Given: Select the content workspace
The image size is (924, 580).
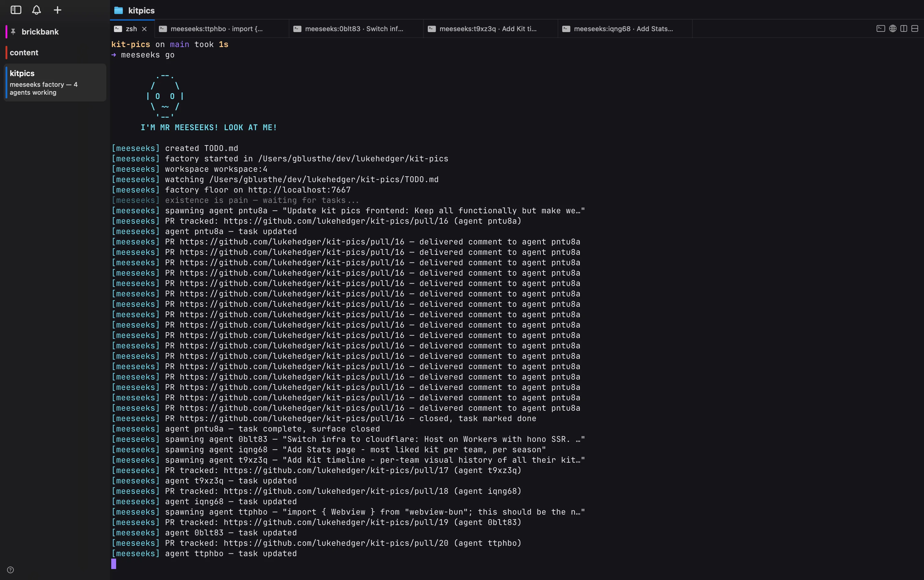Looking at the screenshot, I should click(x=55, y=53).
